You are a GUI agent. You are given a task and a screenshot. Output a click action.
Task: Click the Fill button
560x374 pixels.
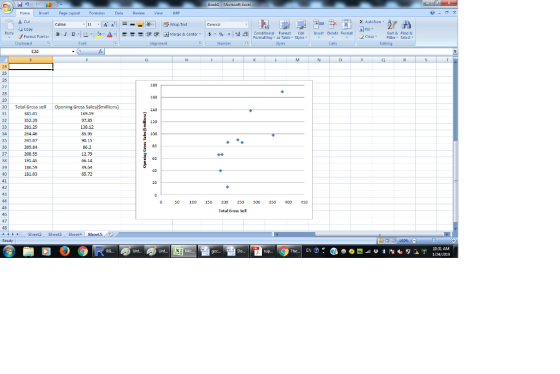pos(366,29)
